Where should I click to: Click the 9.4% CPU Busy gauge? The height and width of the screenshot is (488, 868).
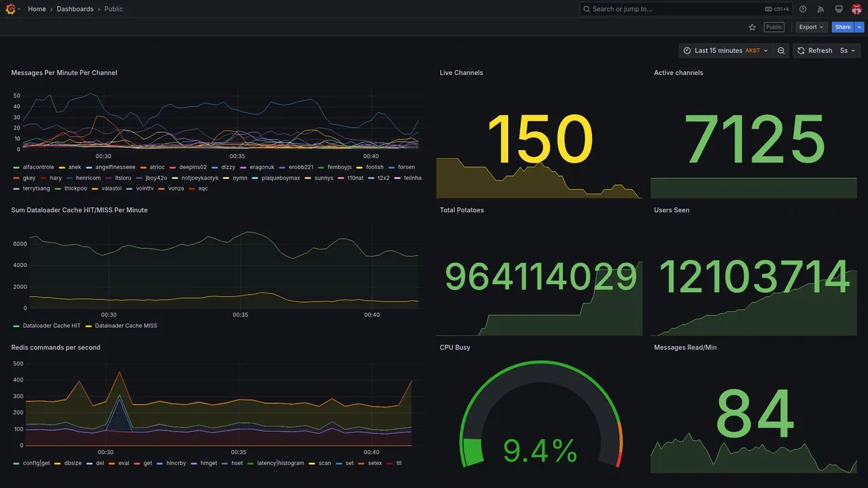(540, 413)
